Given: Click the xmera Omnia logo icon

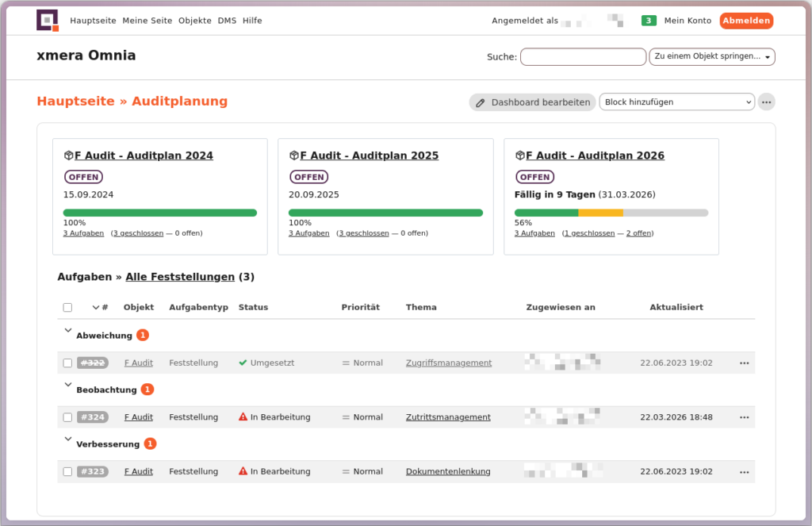Looking at the screenshot, I should pyautogui.click(x=48, y=21).
